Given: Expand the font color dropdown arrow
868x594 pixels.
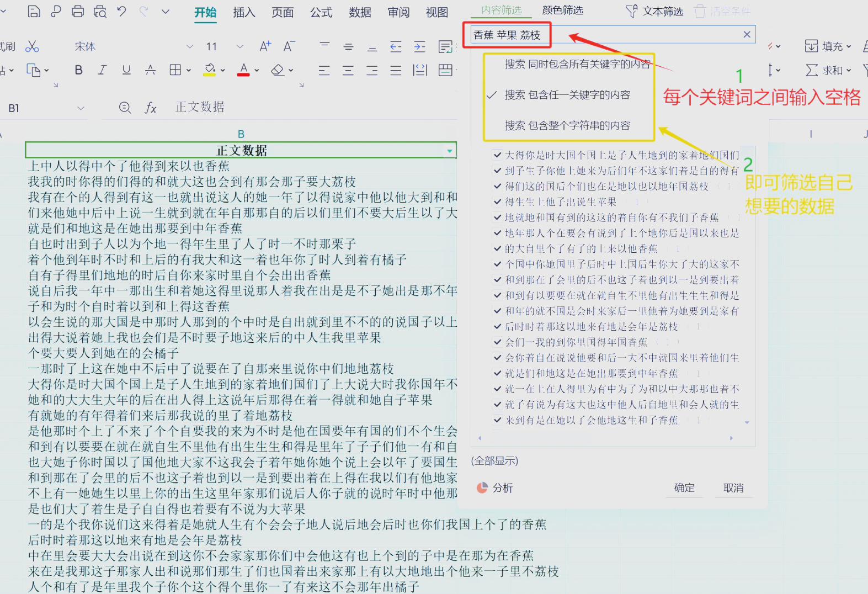Looking at the screenshot, I should 257,70.
